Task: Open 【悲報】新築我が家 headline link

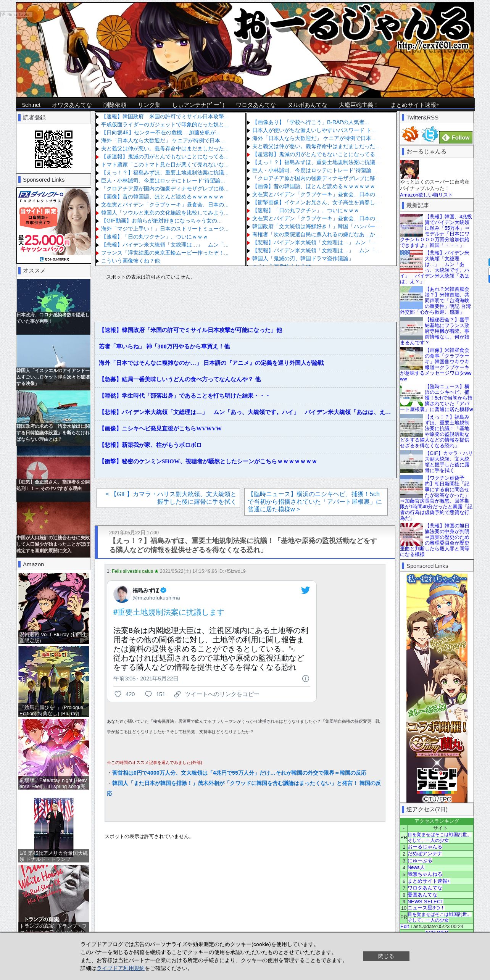Action: tap(150, 445)
